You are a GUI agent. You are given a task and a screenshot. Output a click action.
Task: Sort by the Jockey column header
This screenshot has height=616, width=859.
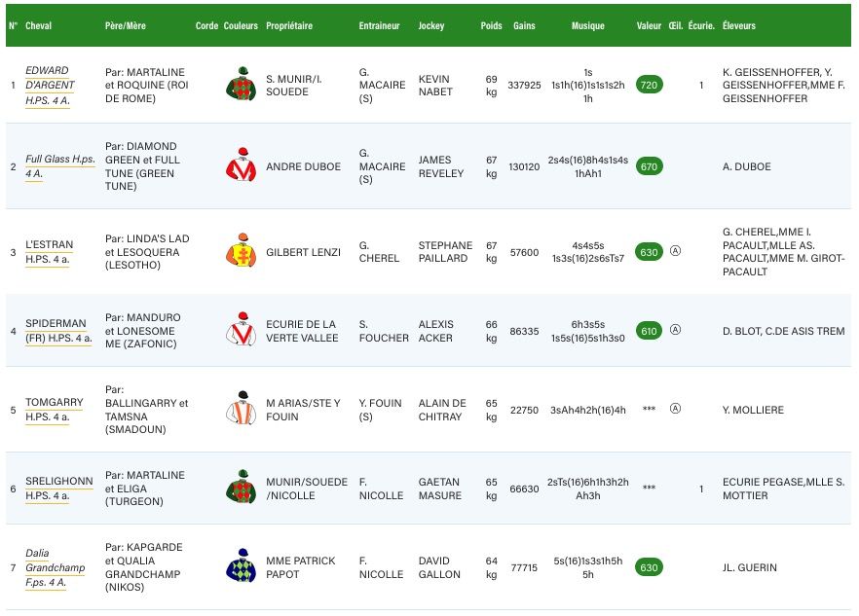point(430,26)
